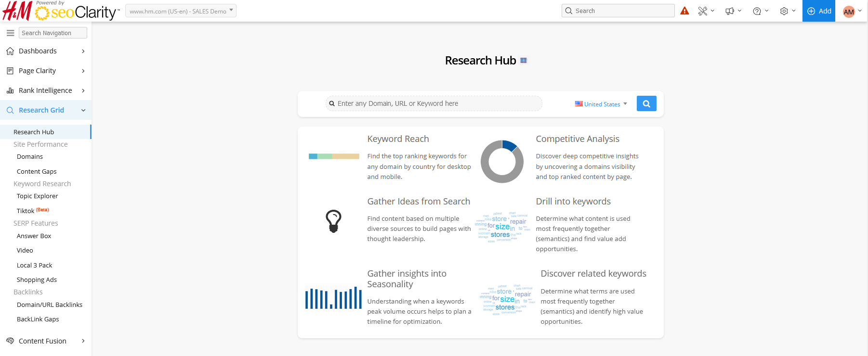Open the United States country dropdown
The height and width of the screenshot is (356, 868).
click(x=601, y=104)
